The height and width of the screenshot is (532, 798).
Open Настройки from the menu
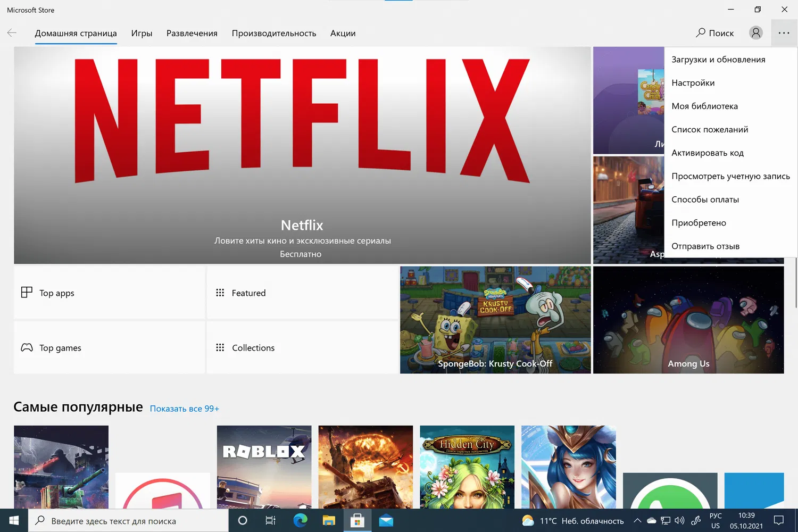(730, 83)
